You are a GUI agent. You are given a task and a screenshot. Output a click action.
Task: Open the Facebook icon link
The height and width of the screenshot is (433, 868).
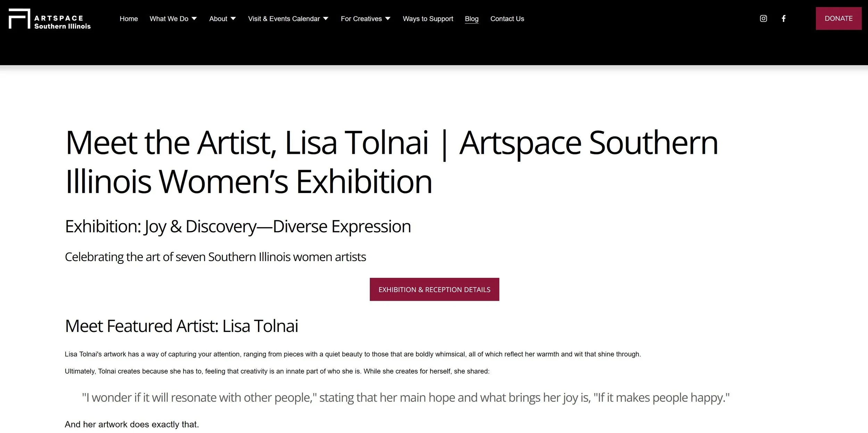784,18
